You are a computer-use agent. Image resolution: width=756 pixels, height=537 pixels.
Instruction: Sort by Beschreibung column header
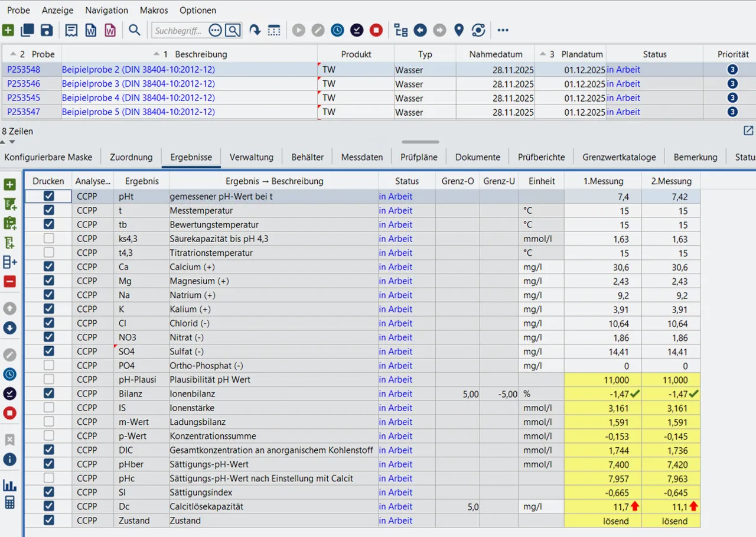pyautogui.click(x=190, y=54)
